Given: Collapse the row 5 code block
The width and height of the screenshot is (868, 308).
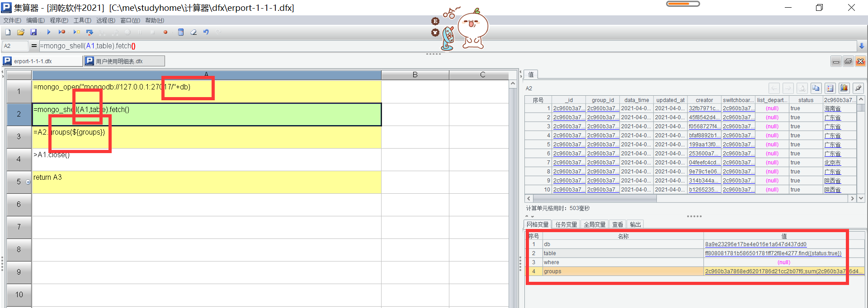Looking at the screenshot, I should coord(28,182).
